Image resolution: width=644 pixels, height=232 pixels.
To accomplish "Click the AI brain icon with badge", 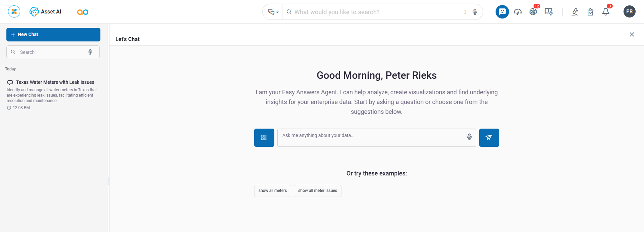I will (533, 12).
